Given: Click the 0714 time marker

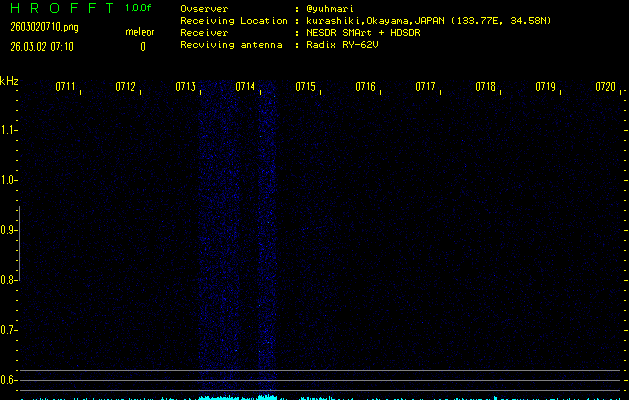Looking at the screenshot, I should [245, 86].
